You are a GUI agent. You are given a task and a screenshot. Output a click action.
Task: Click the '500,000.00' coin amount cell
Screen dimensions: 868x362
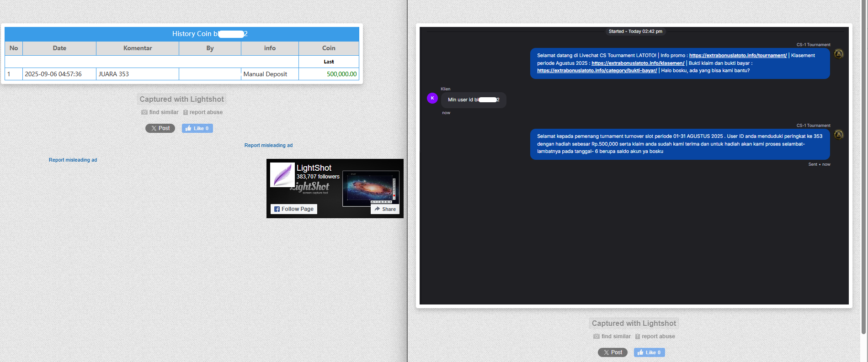(329, 74)
